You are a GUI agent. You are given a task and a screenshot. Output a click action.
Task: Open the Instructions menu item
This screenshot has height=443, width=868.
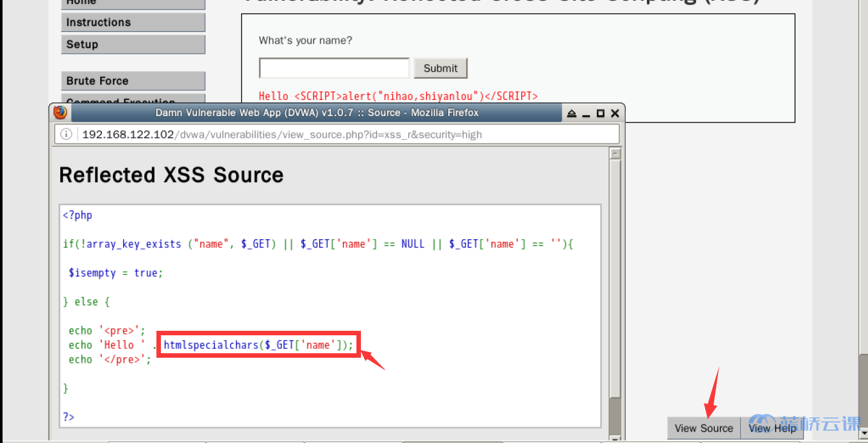(133, 22)
